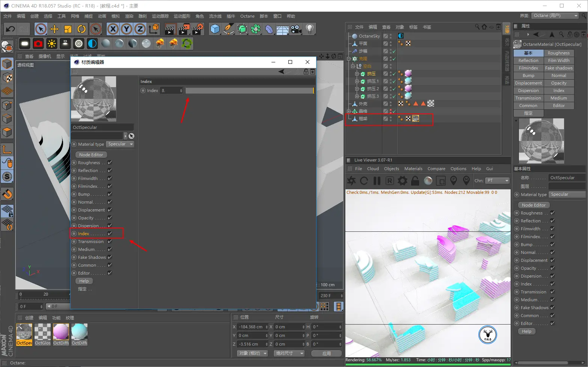Image resolution: width=588 pixels, height=367 pixels.
Task: Switch to Roughness attribute tab
Action: (x=559, y=53)
